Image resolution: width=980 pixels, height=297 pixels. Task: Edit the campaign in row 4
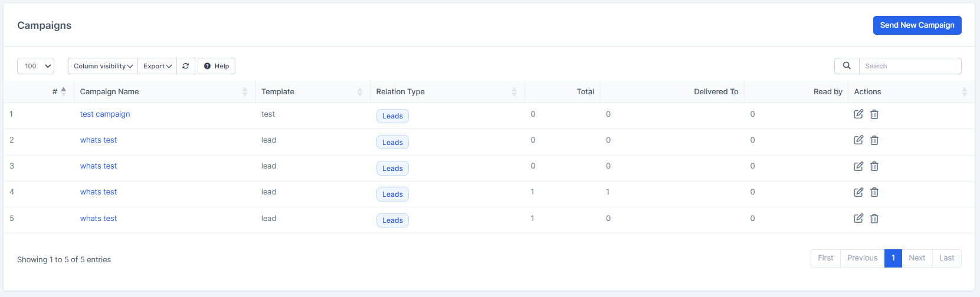click(x=858, y=192)
